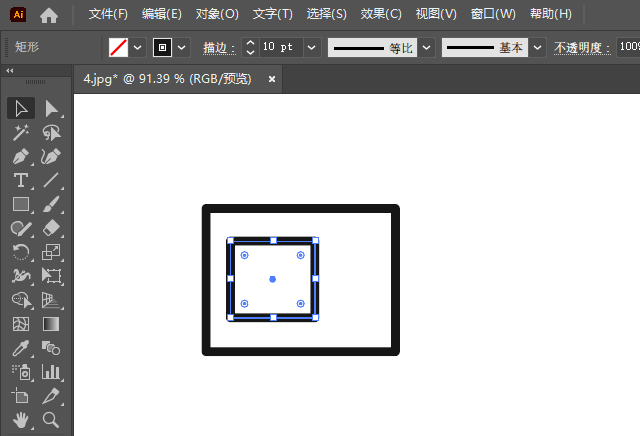The image size is (640, 436).
Task: Select the Free Transform tool
Action: [51, 276]
